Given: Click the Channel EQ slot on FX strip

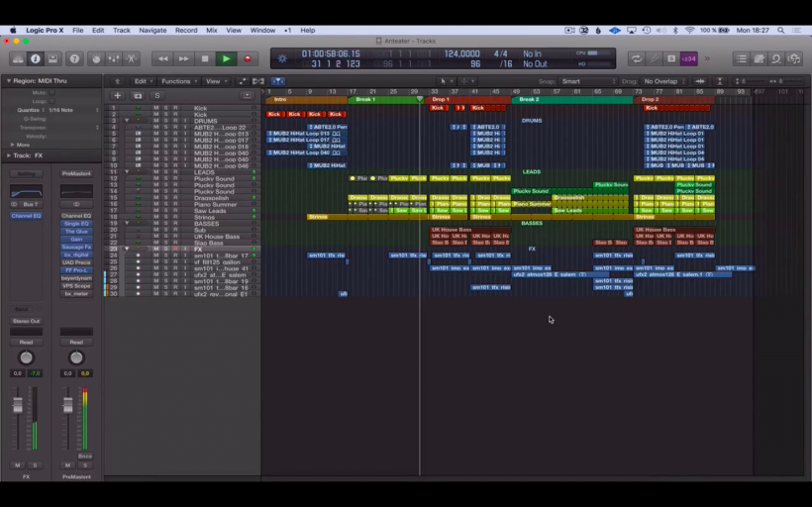Looking at the screenshot, I should click(26, 216).
